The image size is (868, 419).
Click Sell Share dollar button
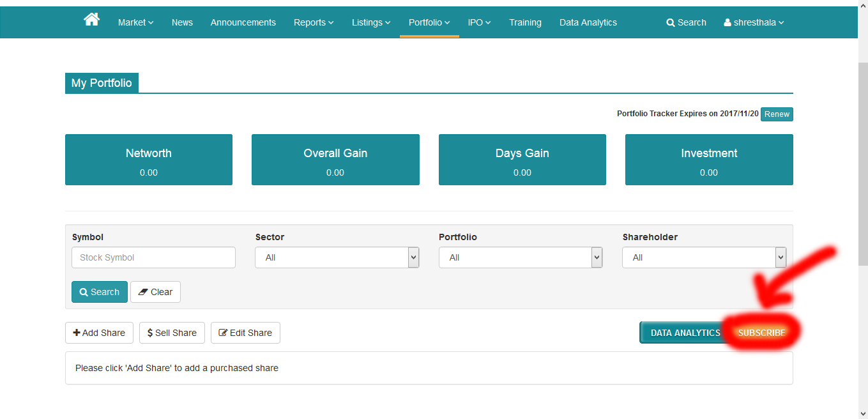pyautogui.click(x=172, y=333)
